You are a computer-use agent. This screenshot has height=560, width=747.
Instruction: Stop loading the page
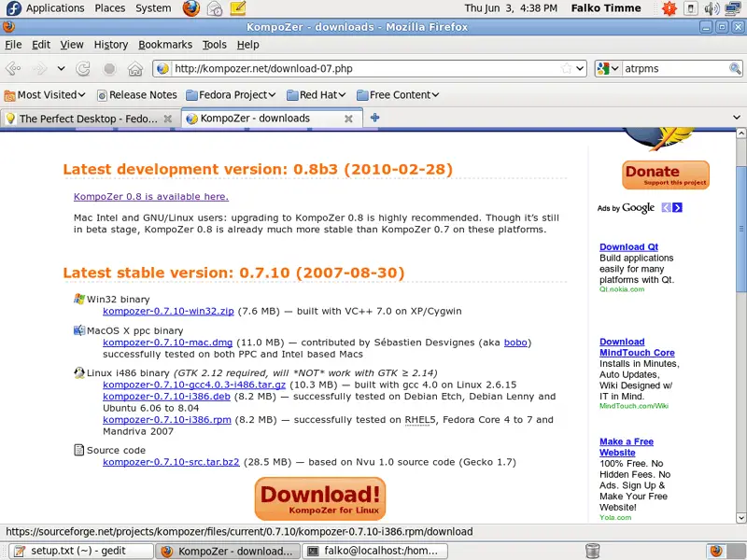(109, 68)
